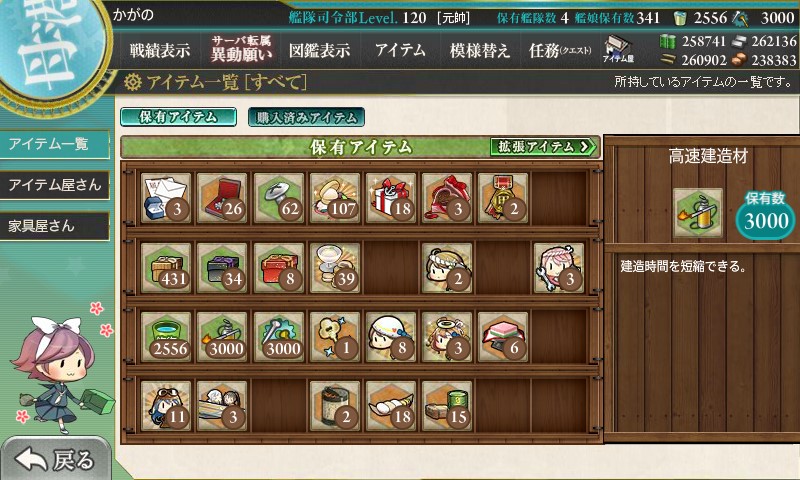Choose the furniture coin box showing 431

point(166,268)
